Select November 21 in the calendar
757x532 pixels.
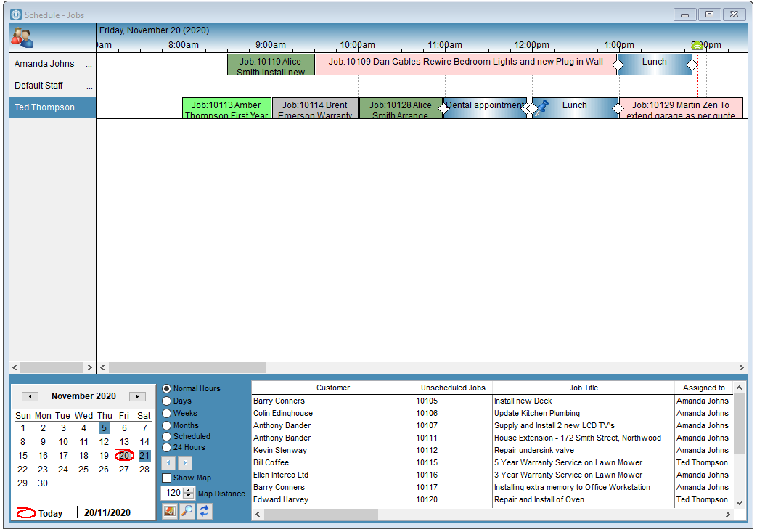point(144,456)
